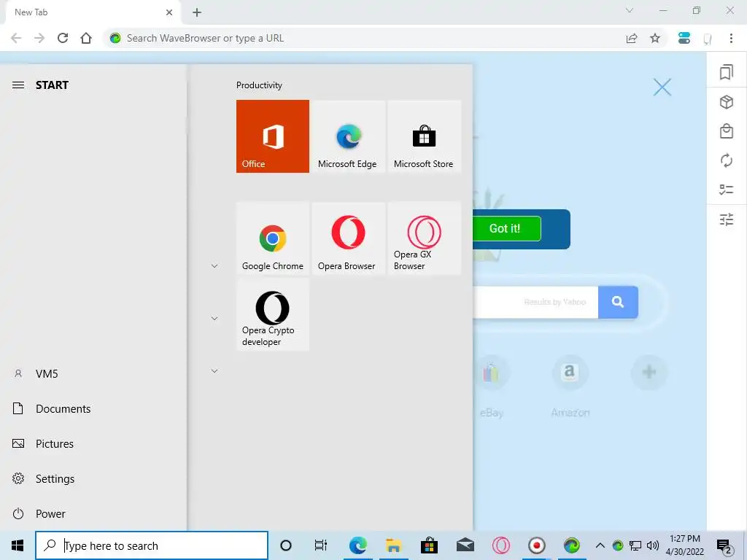
Task: Open the checklist sidebar icon
Action: point(727,190)
